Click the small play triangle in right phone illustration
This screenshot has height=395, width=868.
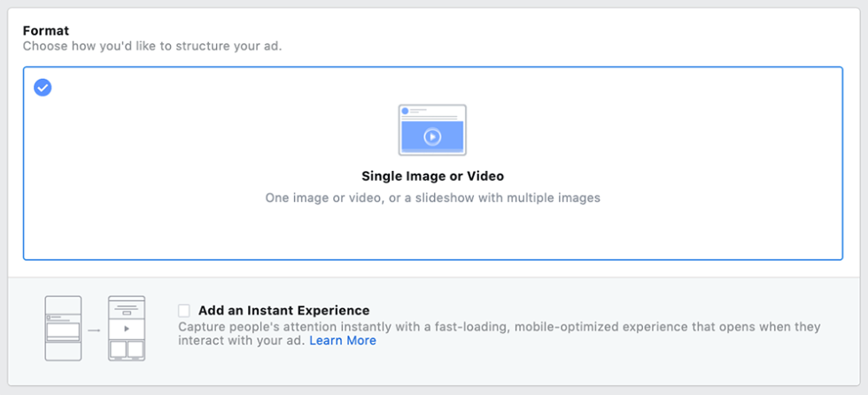click(127, 329)
